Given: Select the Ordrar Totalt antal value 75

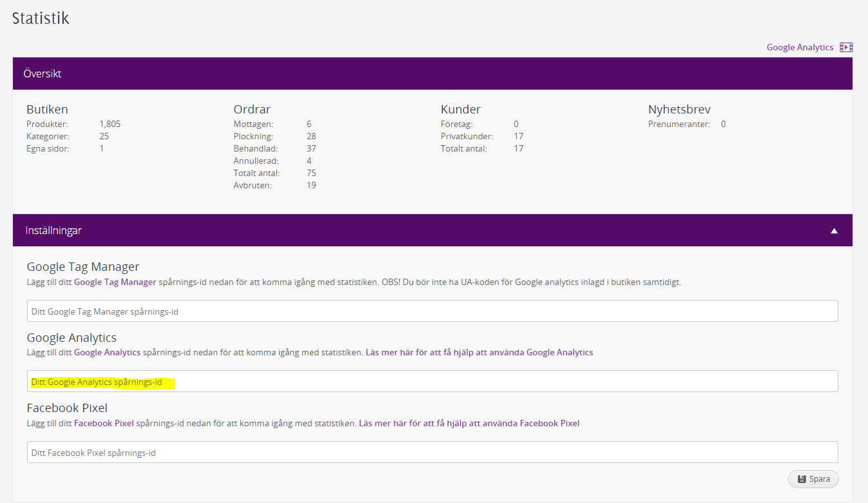Looking at the screenshot, I should (x=311, y=173).
